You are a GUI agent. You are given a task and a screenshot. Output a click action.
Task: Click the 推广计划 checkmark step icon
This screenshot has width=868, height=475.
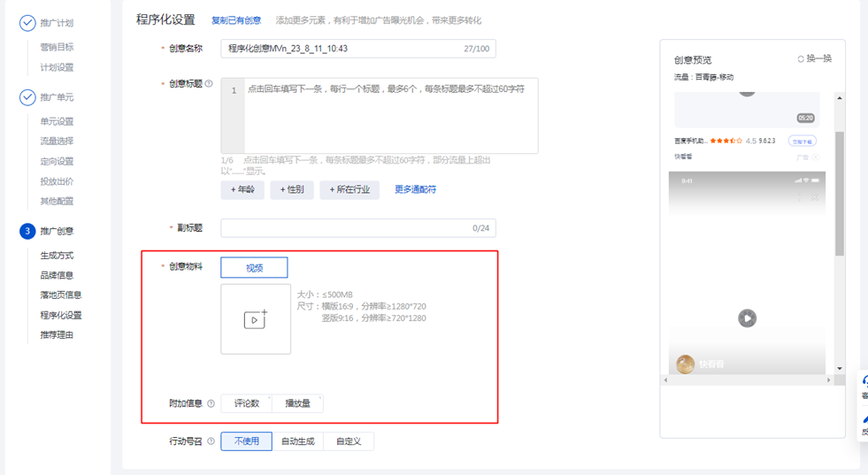click(27, 23)
